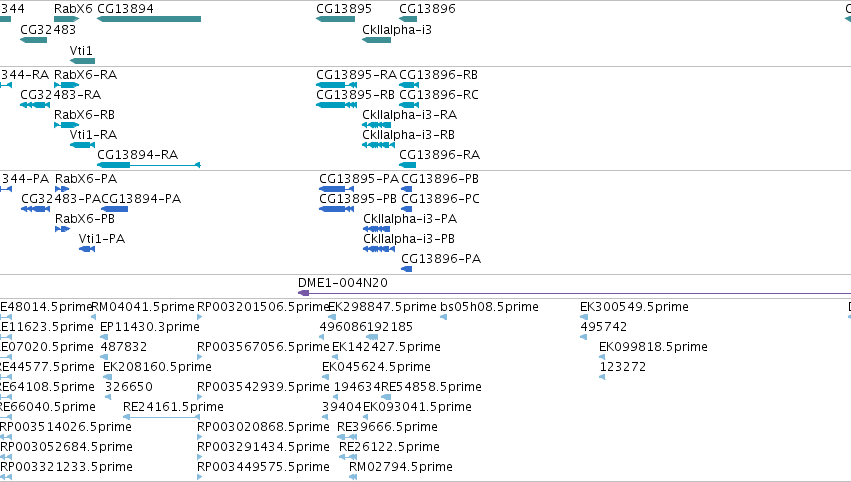Select the RP003052684.5prime EST
The image size is (851, 482).
pos(6,458)
